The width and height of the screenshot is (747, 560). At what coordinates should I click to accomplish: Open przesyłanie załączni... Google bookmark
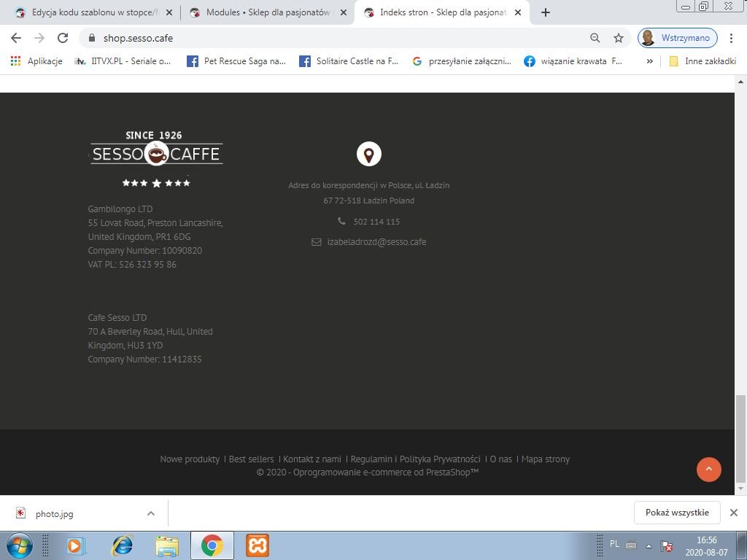click(462, 61)
